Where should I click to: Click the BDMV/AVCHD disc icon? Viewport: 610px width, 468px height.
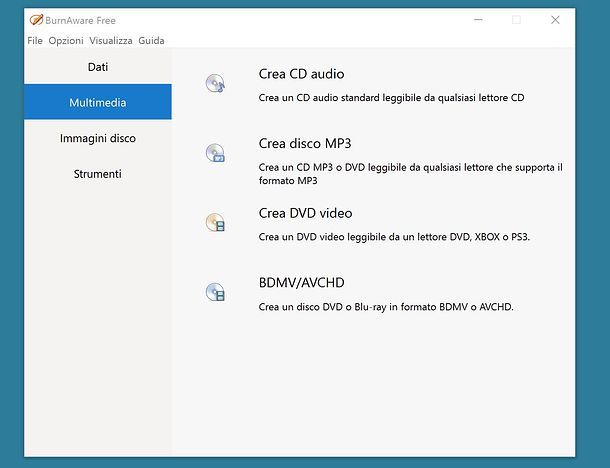tap(215, 292)
